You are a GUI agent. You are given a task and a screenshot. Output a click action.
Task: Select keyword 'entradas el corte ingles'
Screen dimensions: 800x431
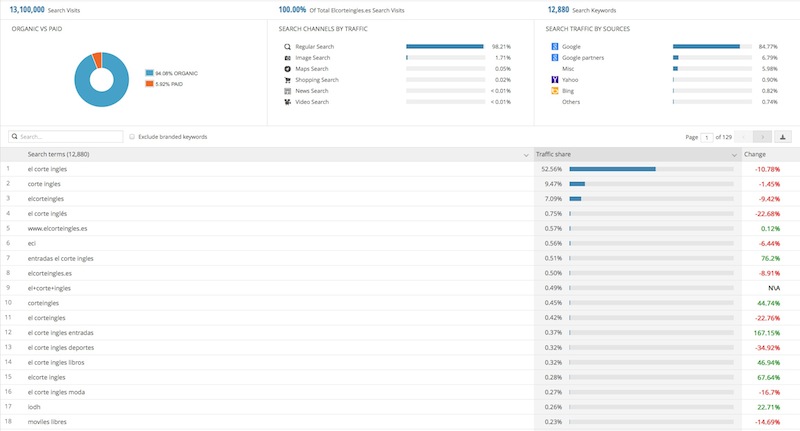(61, 259)
